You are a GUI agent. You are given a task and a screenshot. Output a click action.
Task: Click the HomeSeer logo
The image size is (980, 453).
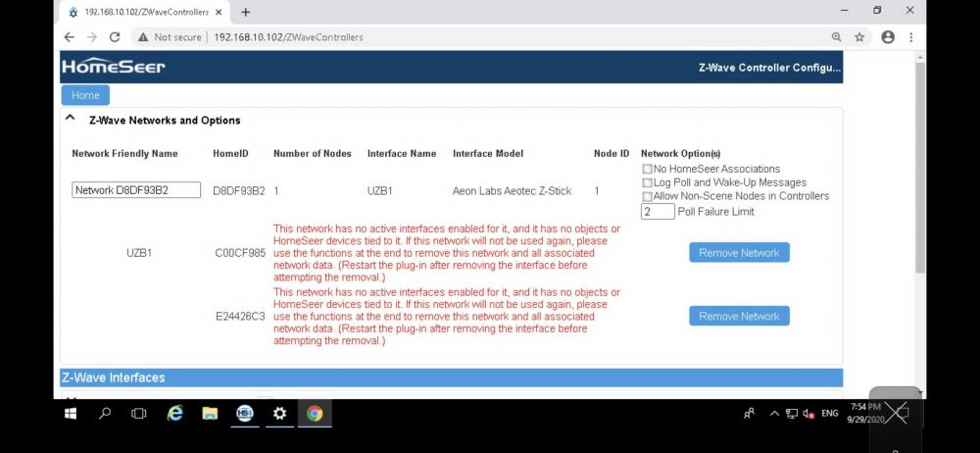[x=113, y=67]
